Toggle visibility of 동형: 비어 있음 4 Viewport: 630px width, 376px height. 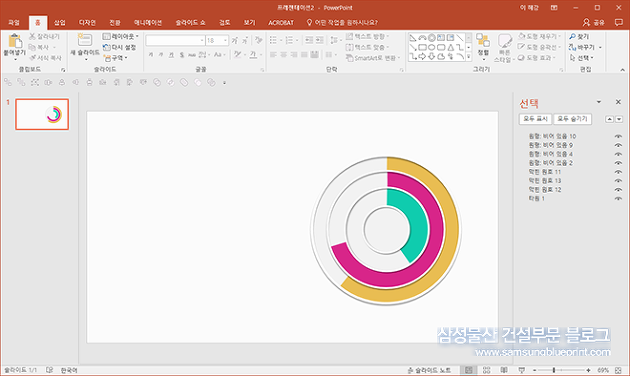click(618, 154)
